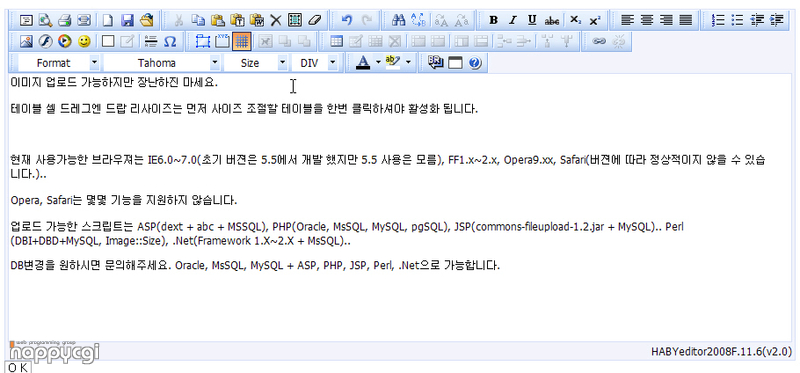Toggle the highlighted show-grid button
This screenshot has width=800, height=373.
pos(241,41)
